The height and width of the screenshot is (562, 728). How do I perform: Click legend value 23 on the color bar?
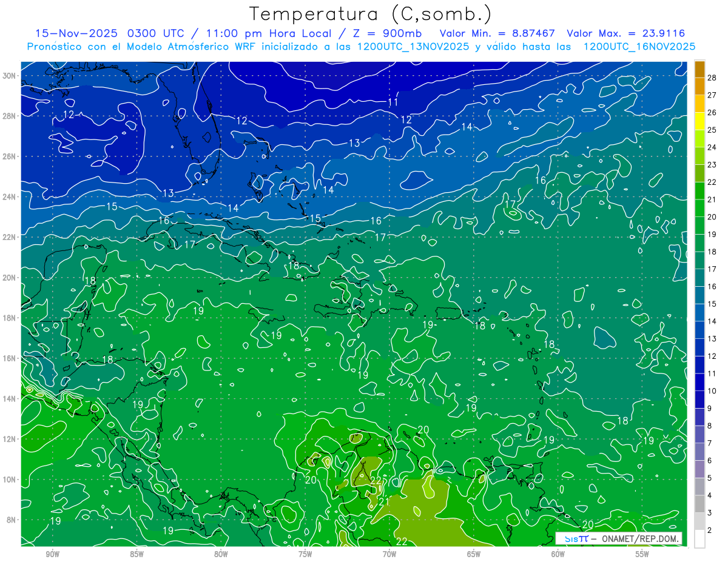[712, 164]
